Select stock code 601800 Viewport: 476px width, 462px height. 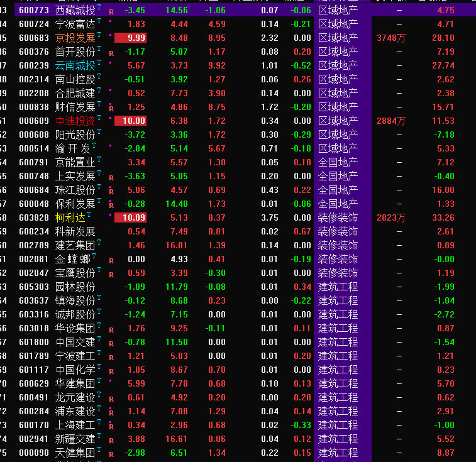34,342
